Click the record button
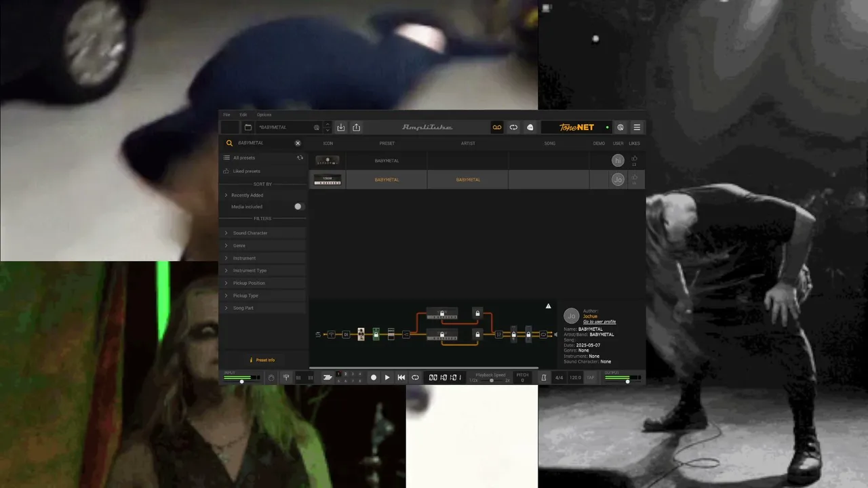868x488 pixels. (x=373, y=378)
